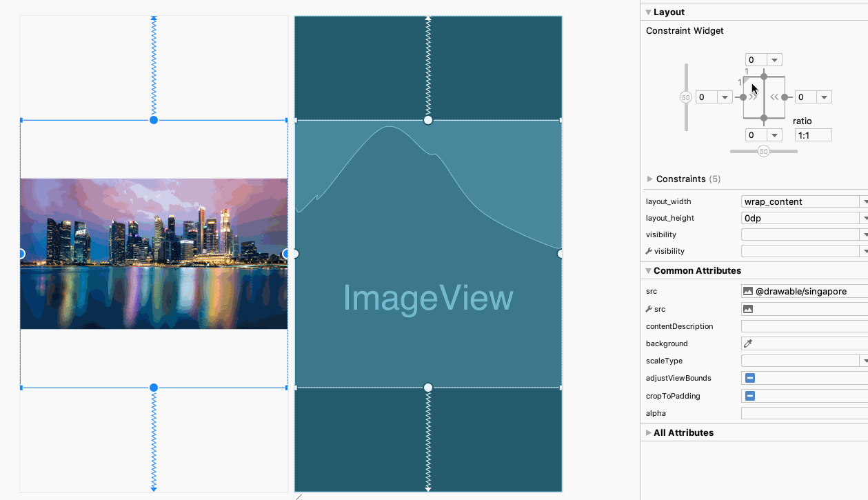The height and width of the screenshot is (500, 868).
Task: Click the image icon in src field
Action: [748, 292]
